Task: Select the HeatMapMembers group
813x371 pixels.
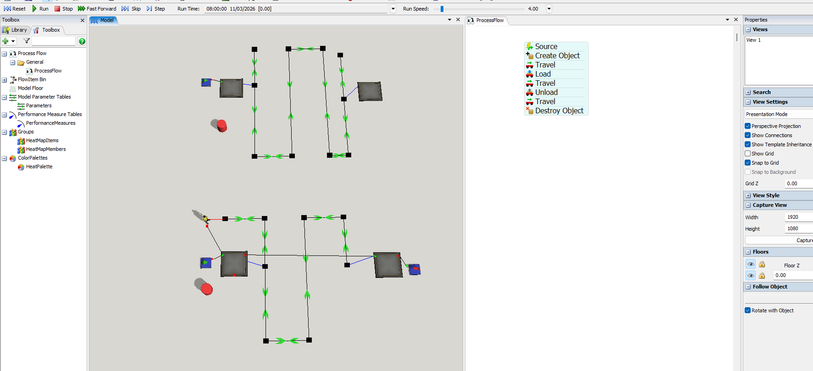Action: click(x=46, y=149)
